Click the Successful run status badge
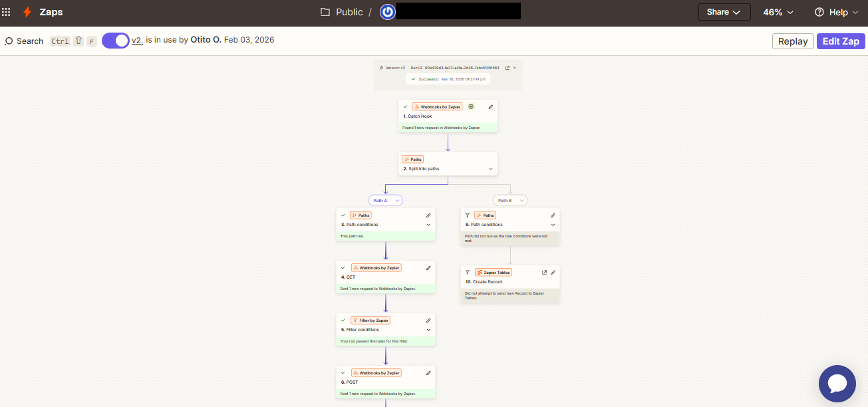868x407 pixels. [x=448, y=79]
